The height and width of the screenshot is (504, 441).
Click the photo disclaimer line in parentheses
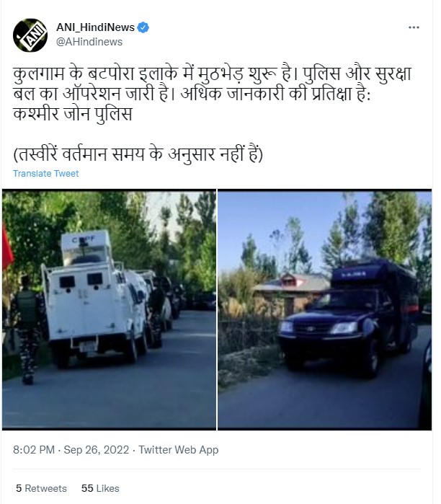[x=138, y=154]
